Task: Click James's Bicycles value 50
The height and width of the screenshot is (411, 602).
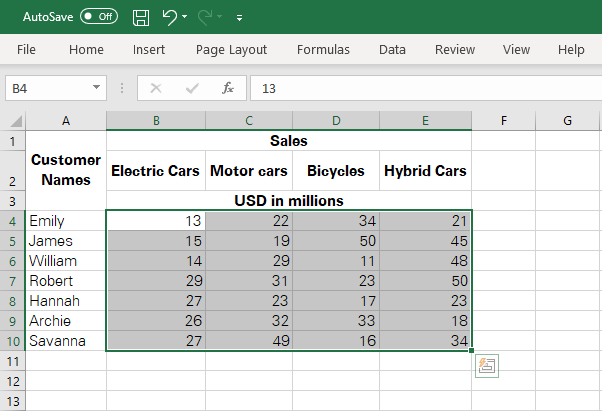Action: [336, 241]
